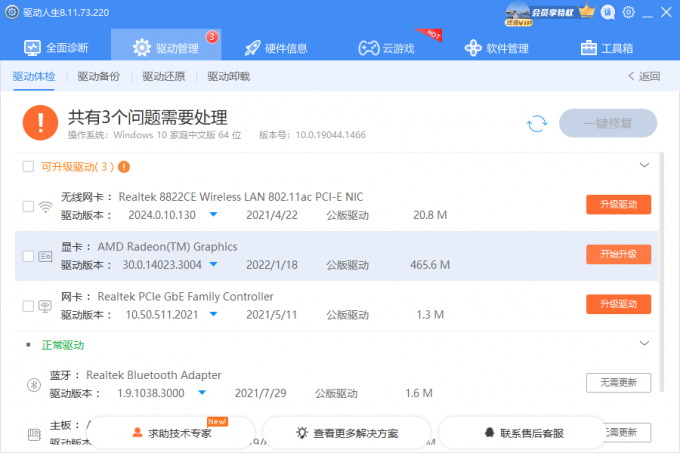Screen dimensions: 680x453
Task: Click the HOT ribbon on 云游戏
Action: (430, 35)
